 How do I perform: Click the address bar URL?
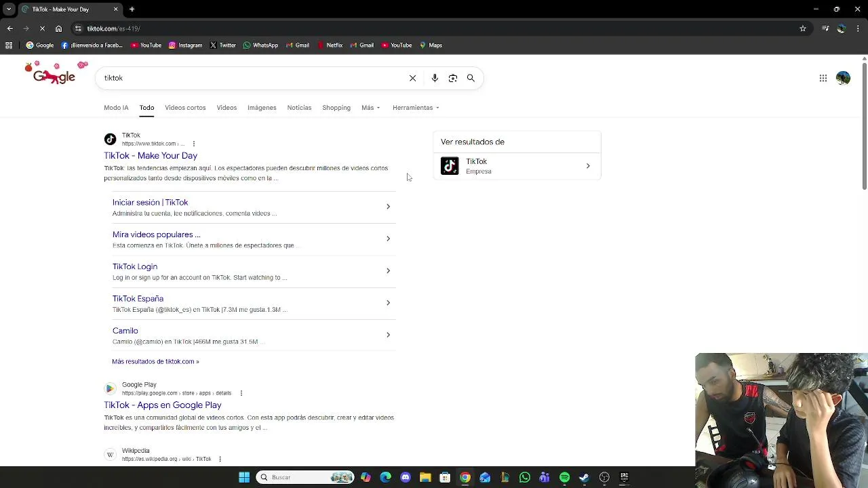pos(113,28)
